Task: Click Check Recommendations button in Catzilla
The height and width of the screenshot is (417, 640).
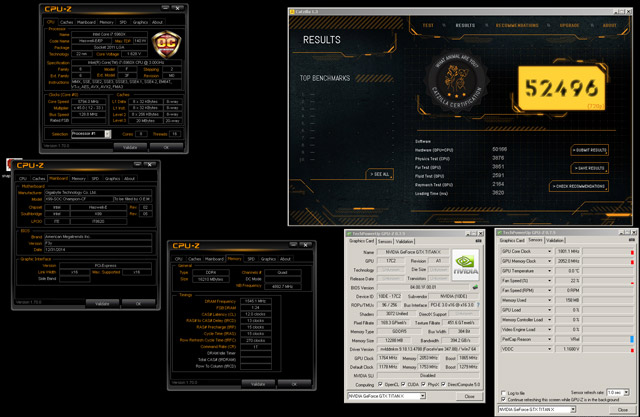Action: pos(578,186)
